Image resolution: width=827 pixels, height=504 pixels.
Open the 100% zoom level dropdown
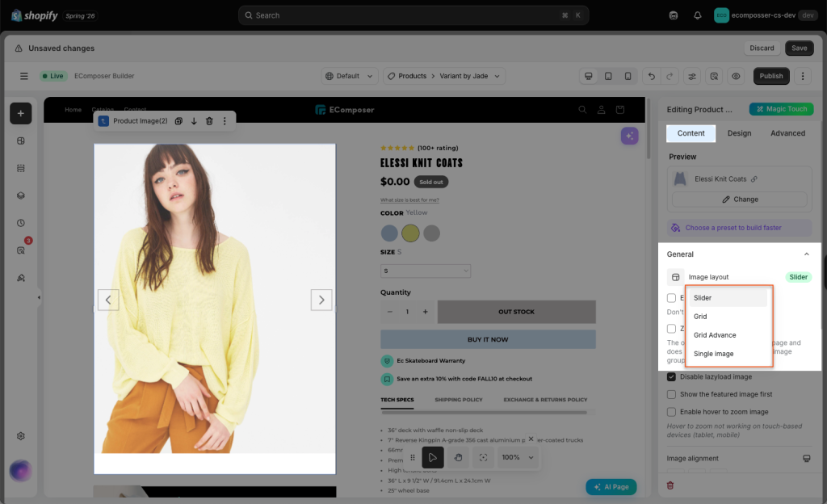pyautogui.click(x=518, y=457)
